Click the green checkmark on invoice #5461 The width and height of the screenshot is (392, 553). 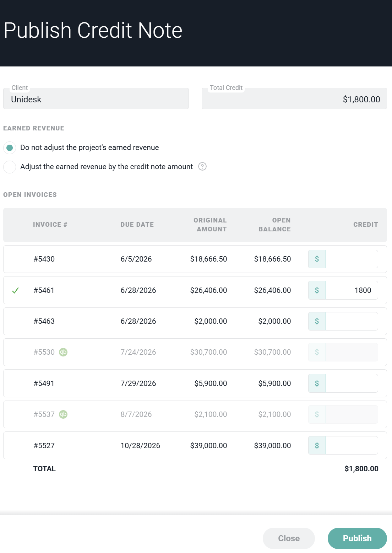click(15, 290)
